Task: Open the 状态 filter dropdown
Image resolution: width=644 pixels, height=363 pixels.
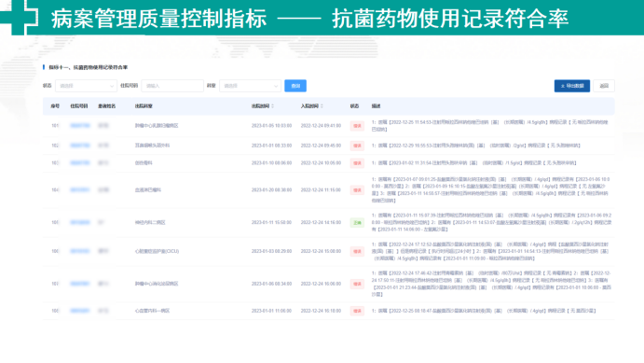Action: (87, 86)
